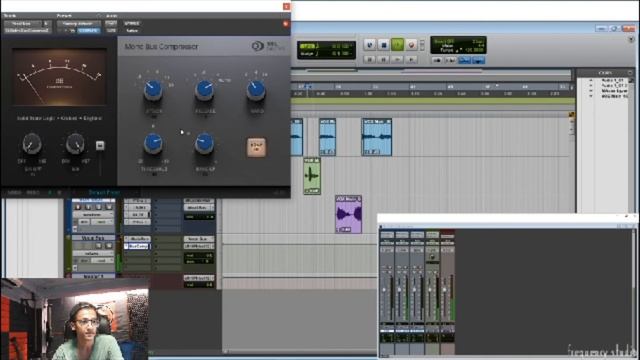Click the red target button in plug-in header
Screen dimensions: 640x360
click(x=285, y=24)
